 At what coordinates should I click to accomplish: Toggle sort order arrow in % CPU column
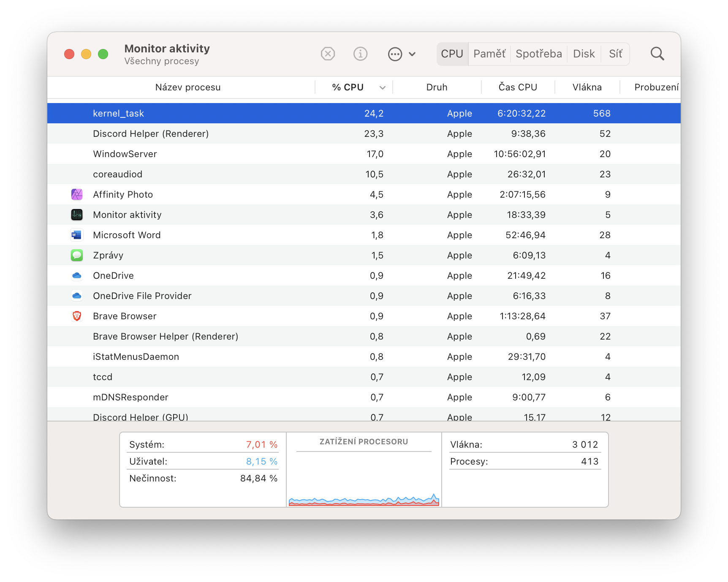pos(383,88)
